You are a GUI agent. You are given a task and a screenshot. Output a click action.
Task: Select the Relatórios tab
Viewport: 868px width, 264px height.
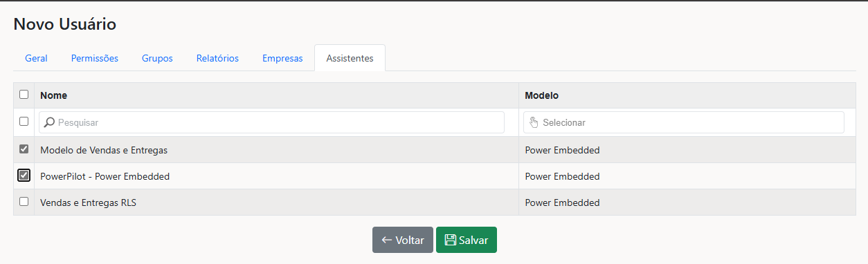pos(217,58)
